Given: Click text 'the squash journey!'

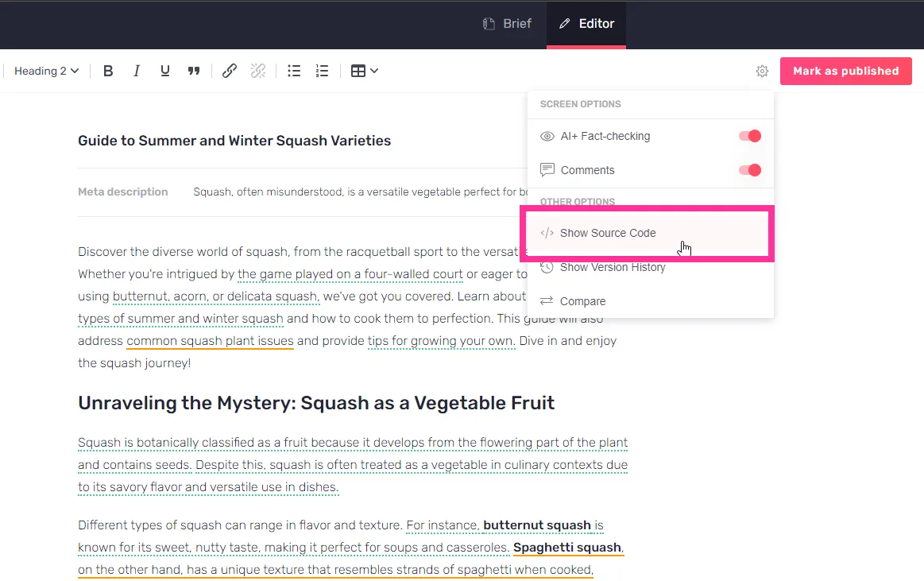Looking at the screenshot, I should (x=134, y=363).
